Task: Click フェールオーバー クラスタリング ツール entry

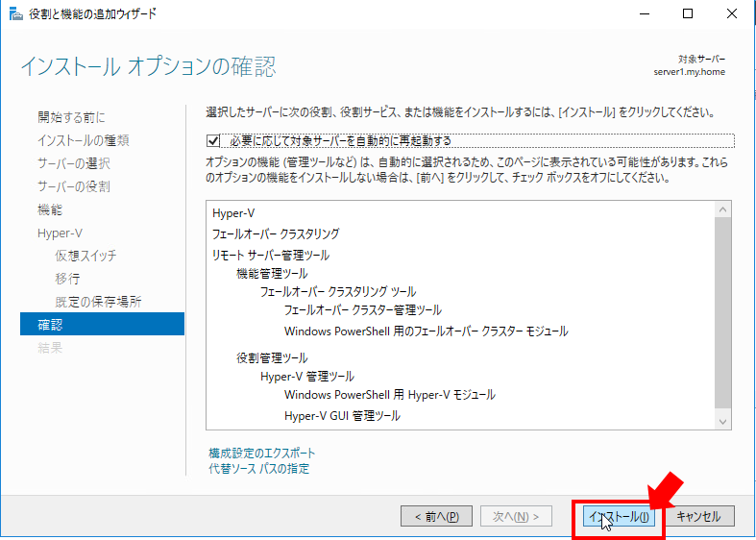Action: pos(338,292)
